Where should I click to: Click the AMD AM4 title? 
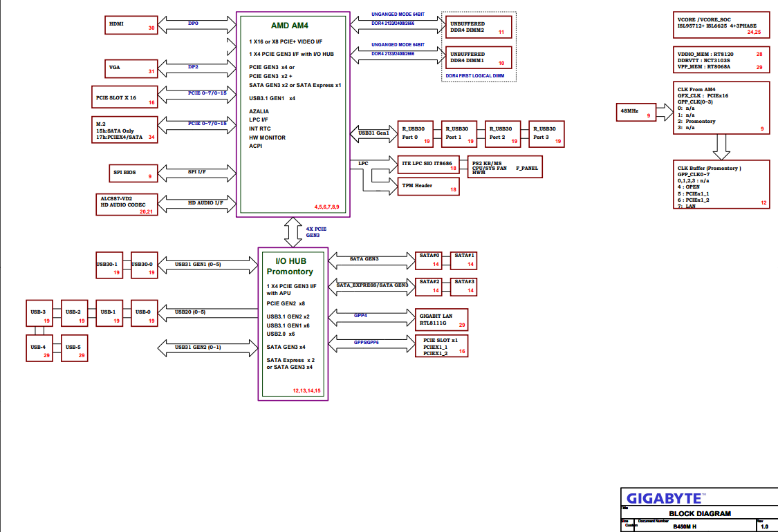click(289, 26)
